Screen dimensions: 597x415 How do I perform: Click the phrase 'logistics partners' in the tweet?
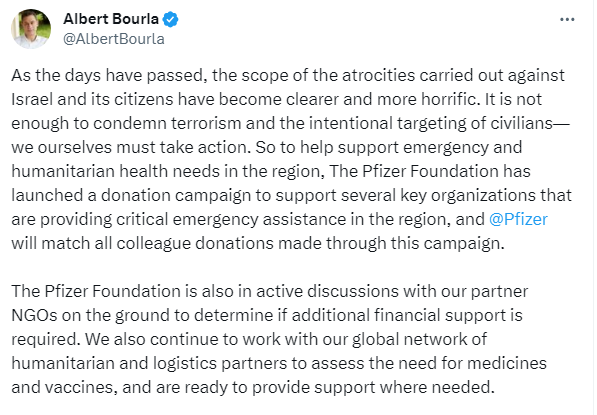pyautogui.click(x=220, y=364)
